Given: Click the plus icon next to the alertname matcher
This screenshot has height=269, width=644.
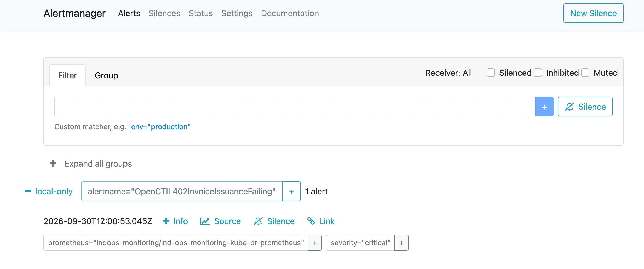Looking at the screenshot, I should (291, 191).
